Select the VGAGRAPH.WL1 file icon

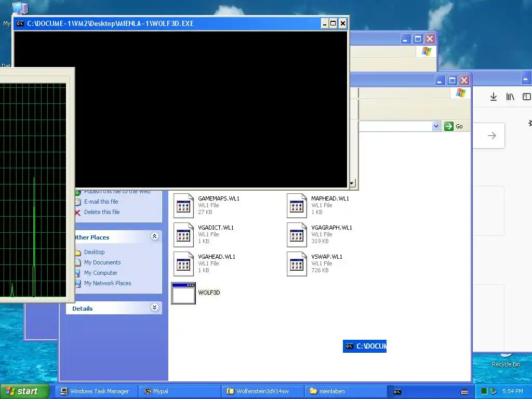point(297,235)
